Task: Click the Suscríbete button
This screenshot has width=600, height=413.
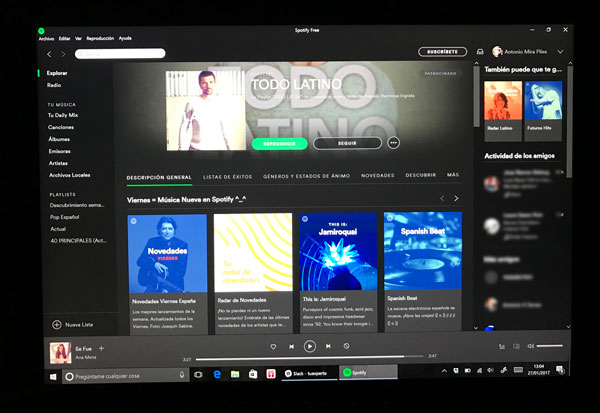Action: (442, 52)
